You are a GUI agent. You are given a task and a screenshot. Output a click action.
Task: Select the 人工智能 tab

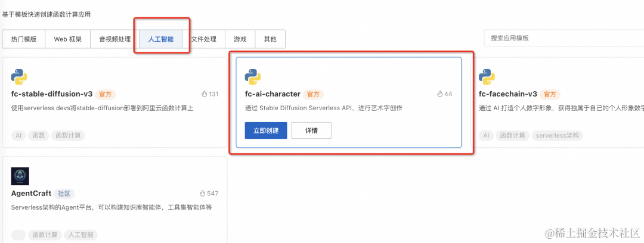pos(161,39)
